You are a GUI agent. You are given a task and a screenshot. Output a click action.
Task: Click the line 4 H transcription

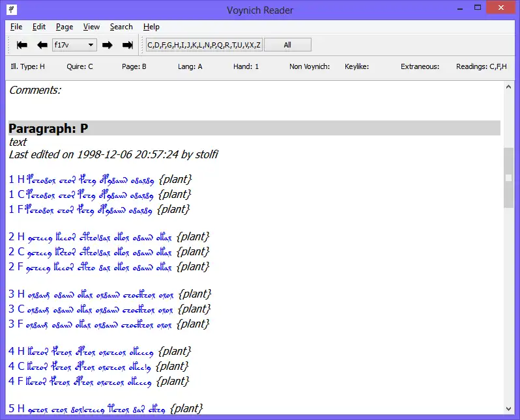coord(100,352)
